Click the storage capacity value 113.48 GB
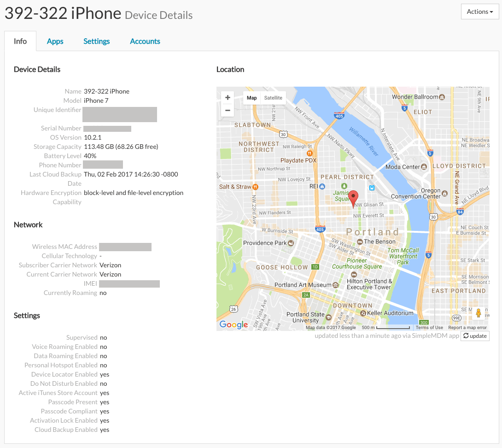The height and width of the screenshot is (448, 502). (121, 147)
